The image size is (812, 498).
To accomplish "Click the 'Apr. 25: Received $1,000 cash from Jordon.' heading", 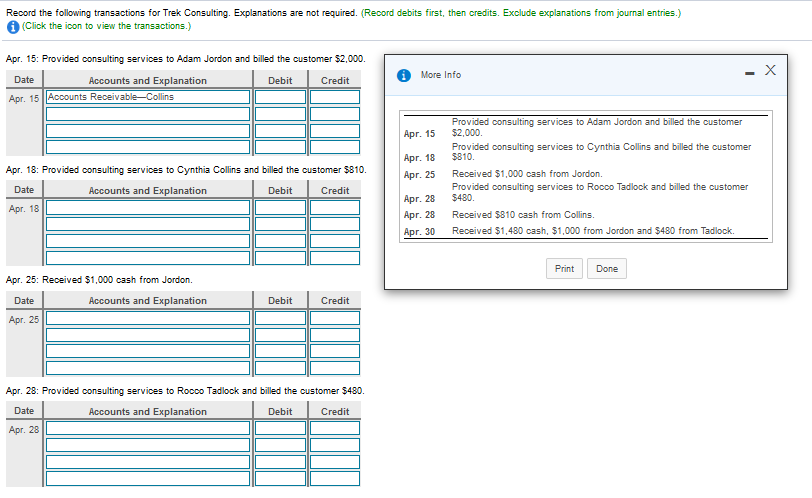I will pos(99,280).
